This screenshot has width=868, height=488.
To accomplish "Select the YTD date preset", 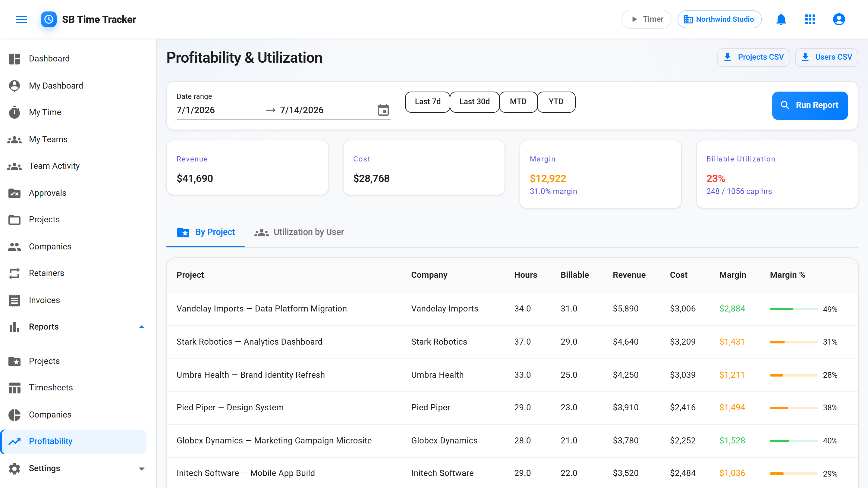I will click(556, 102).
